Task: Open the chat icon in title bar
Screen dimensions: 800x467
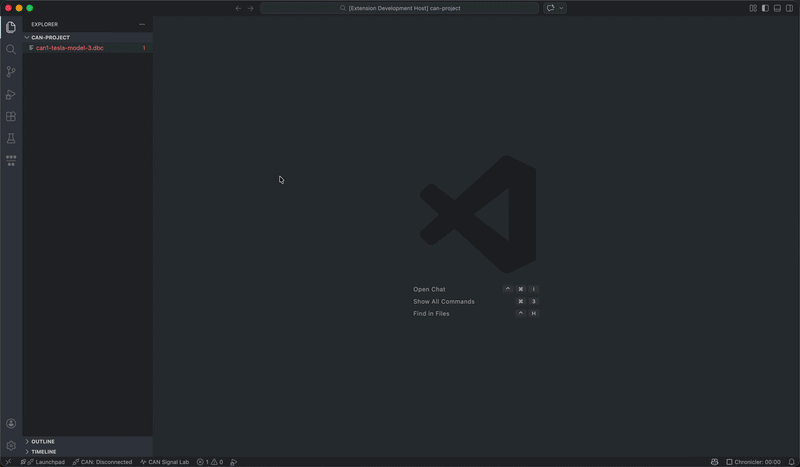Action: [551, 8]
